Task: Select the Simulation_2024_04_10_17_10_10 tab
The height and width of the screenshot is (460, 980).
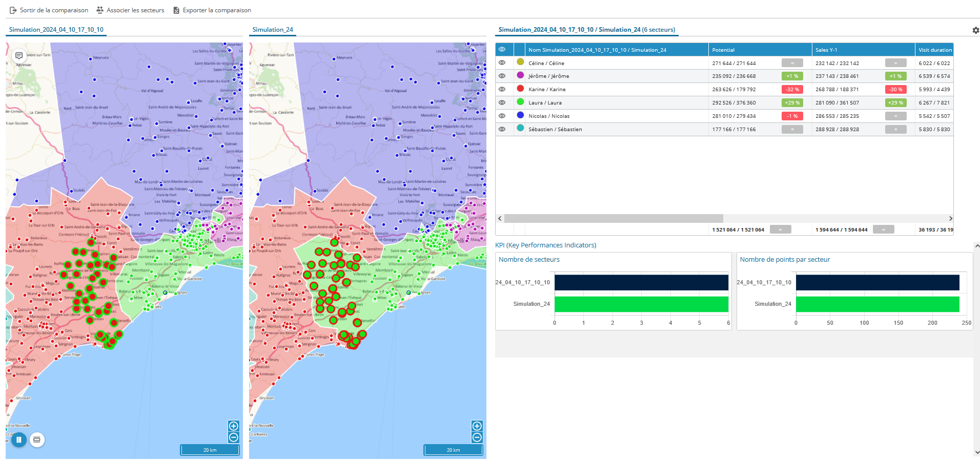Action: coord(56,30)
